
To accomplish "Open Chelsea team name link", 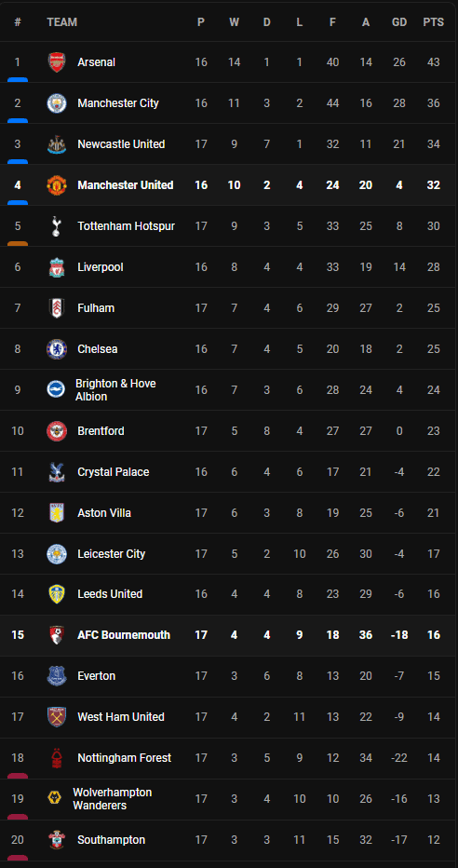I will tap(98, 348).
